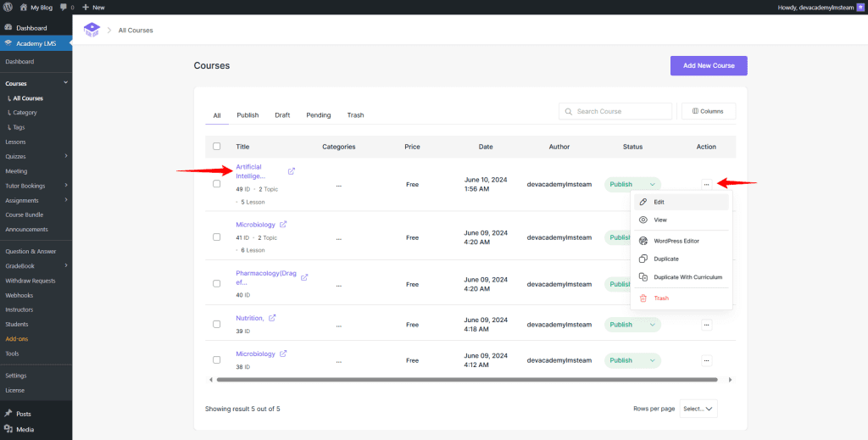Open three-dot action menu for Nutrition row
Screen dimensions: 868x440
click(706, 325)
